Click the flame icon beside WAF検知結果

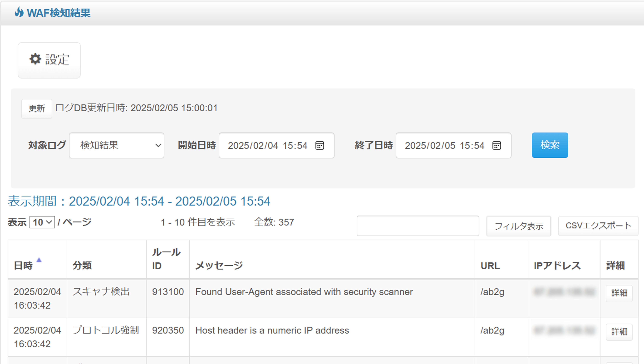(19, 12)
